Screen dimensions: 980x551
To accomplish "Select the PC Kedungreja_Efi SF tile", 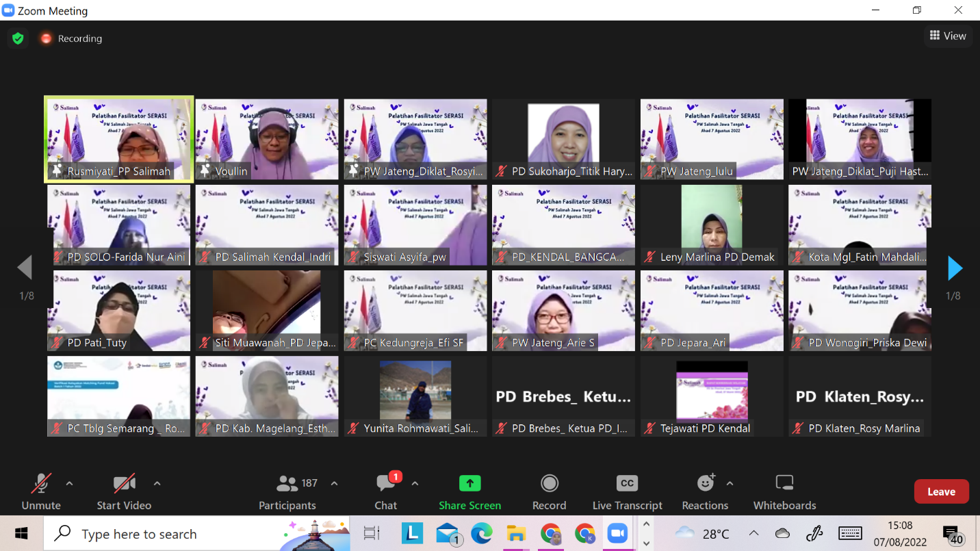I will [415, 311].
